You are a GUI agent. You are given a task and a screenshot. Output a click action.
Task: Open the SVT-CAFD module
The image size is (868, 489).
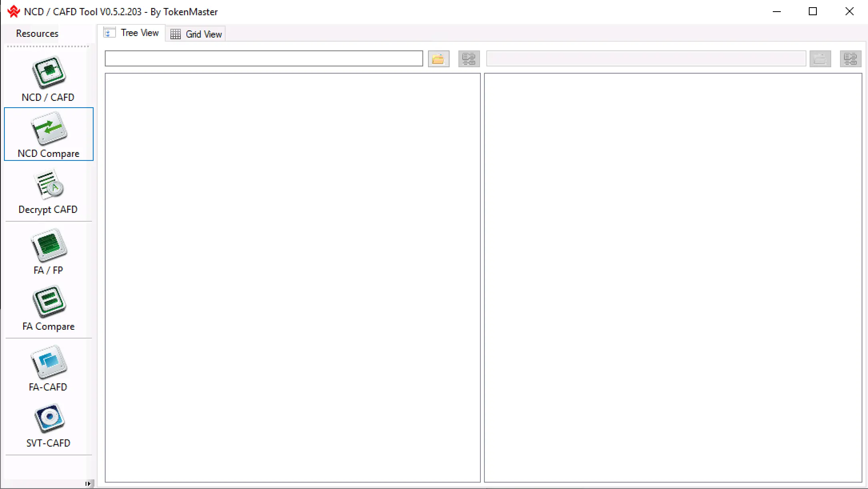click(48, 425)
